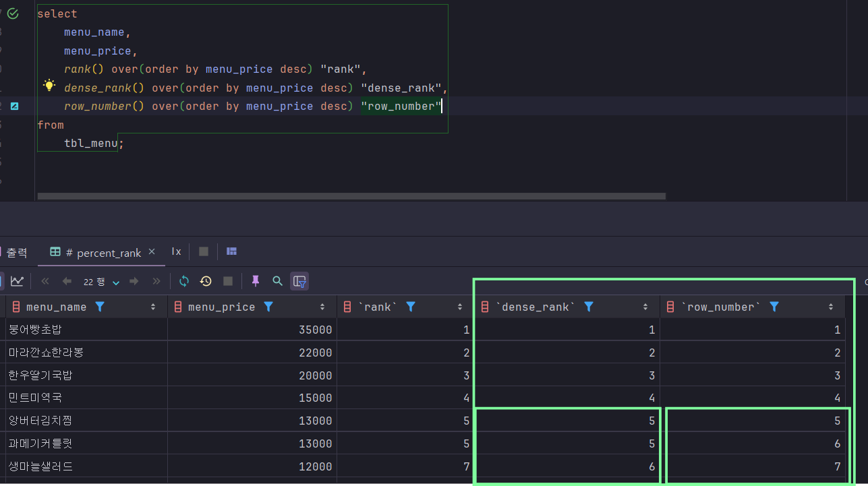The image size is (868, 486).
Task: Open the query history clock icon
Action: (206, 281)
